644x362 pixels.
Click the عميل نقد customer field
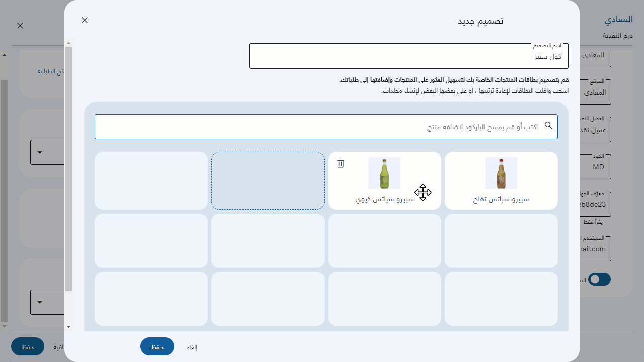pos(595,130)
